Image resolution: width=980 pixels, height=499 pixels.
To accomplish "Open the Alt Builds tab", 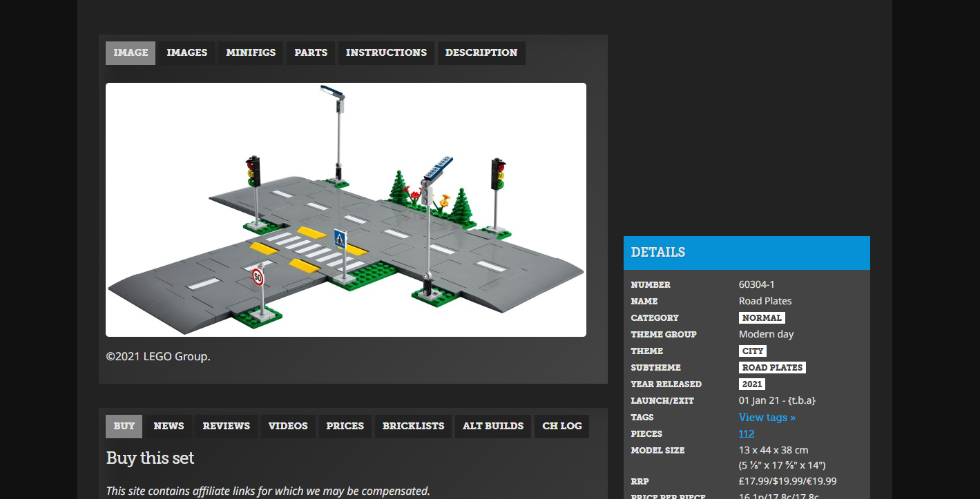I will 492,427.
